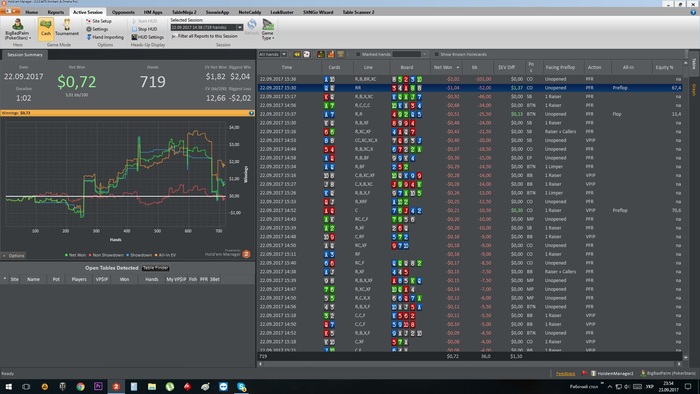This screenshot has height=394, width=700.
Task: Click the Table Finder button
Action: click(155, 268)
